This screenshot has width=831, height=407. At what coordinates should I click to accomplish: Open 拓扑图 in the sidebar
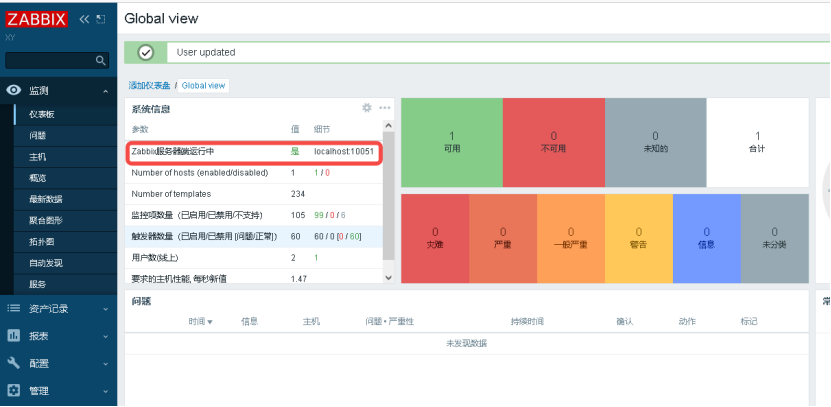coord(42,242)
